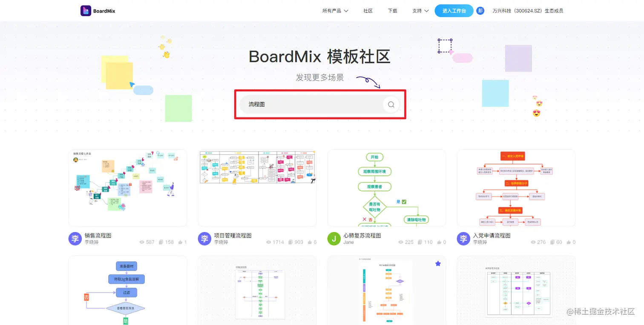This screenshot has width=644, height=325.
Task: Click author 李晓婷 under 入党申请流程图
Action: (480, 242)
